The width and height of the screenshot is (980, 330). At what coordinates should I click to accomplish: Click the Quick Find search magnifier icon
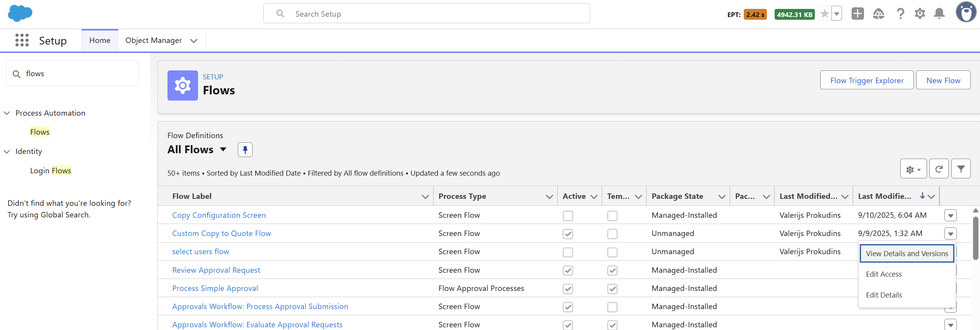point(17,74)
